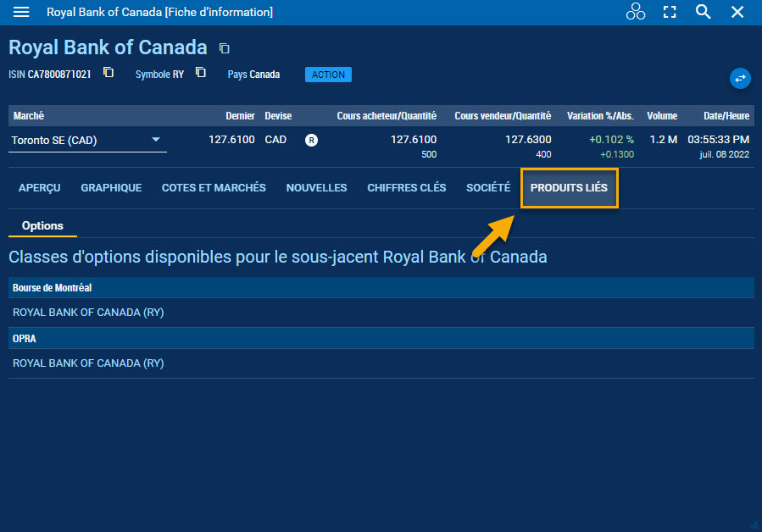The image size is (762, 532).
Task: Click the three-circles linking icon
Action: (636, 12)
